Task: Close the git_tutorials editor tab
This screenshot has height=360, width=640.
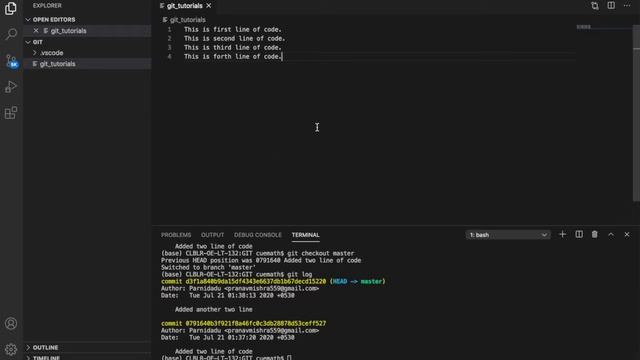Action: point(209,6)
